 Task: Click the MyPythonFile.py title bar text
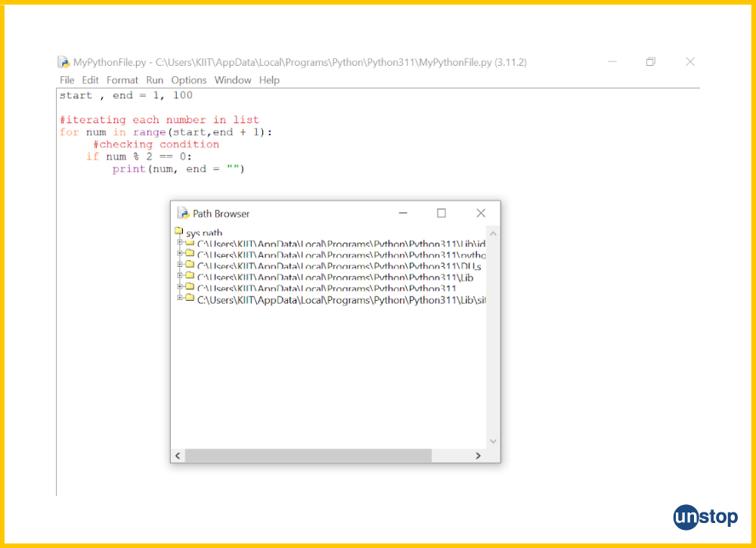[300, 62]
